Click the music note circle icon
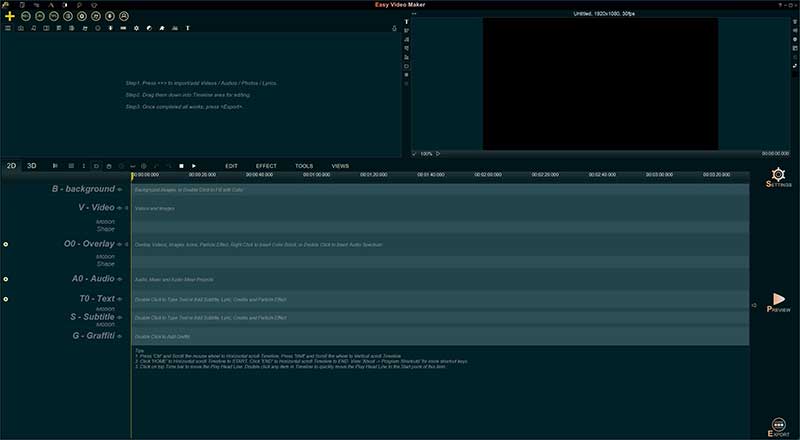This screenshot has height=440, width=800. tap(95, 16)
